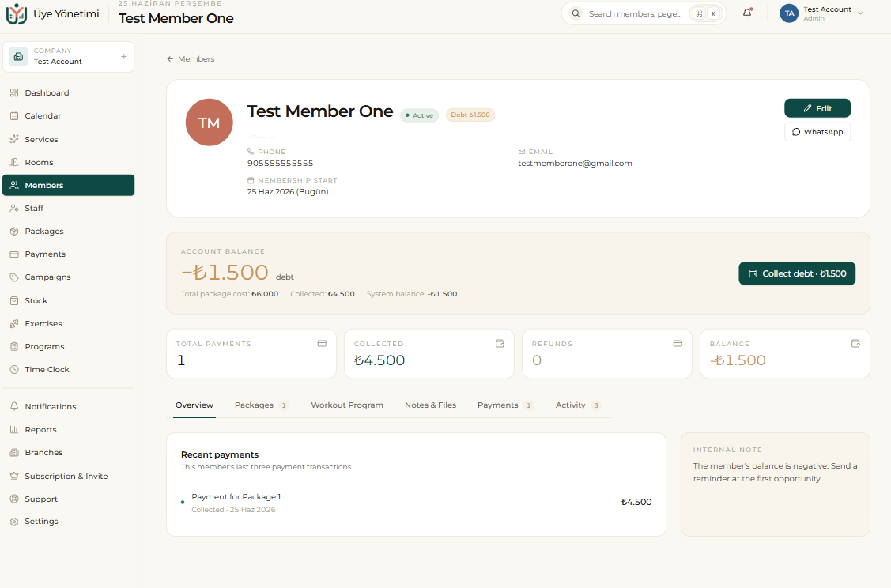891x588 pixels.
Task: Click the TA profile avatar
Action: click(x=789, y=13)
